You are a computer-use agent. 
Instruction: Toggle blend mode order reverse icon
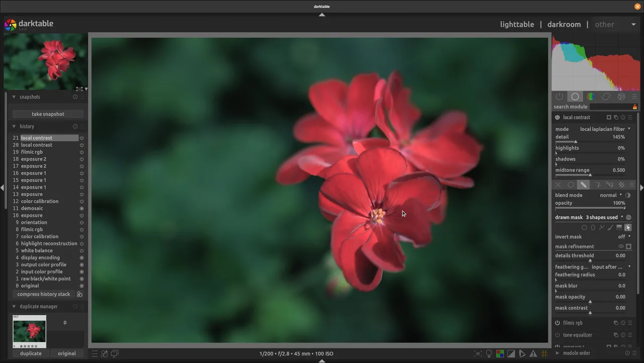click(628, 195)
